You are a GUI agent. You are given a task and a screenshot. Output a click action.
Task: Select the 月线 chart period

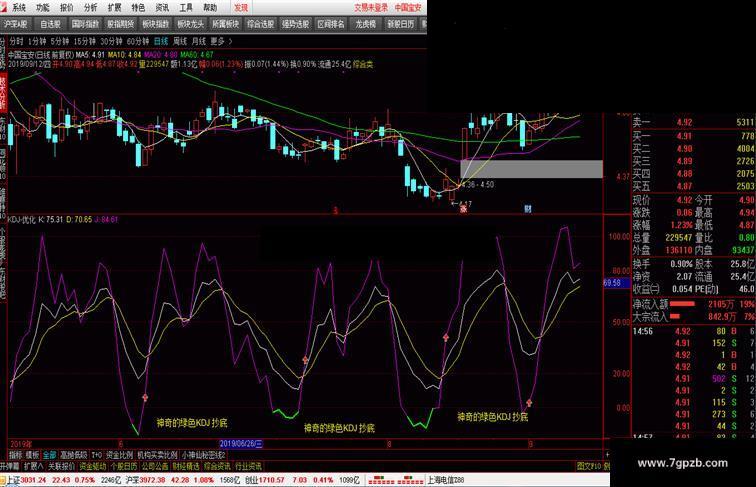pos(199,41)
